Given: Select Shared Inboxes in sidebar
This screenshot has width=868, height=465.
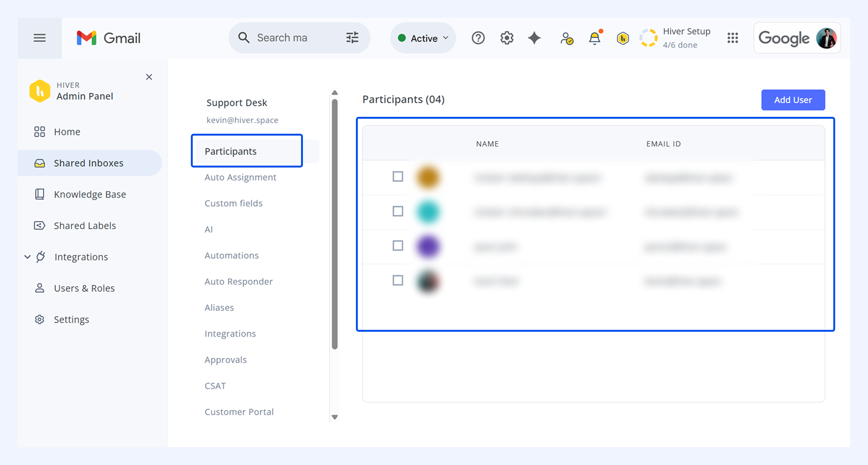Looking at the screenshot, I should tap(90, 163).
